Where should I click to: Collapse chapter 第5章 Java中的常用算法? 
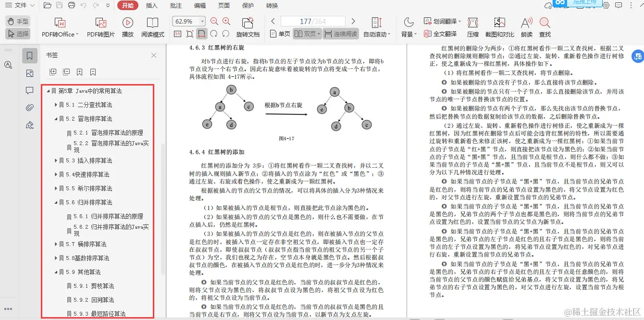click(x=48, y=90)
